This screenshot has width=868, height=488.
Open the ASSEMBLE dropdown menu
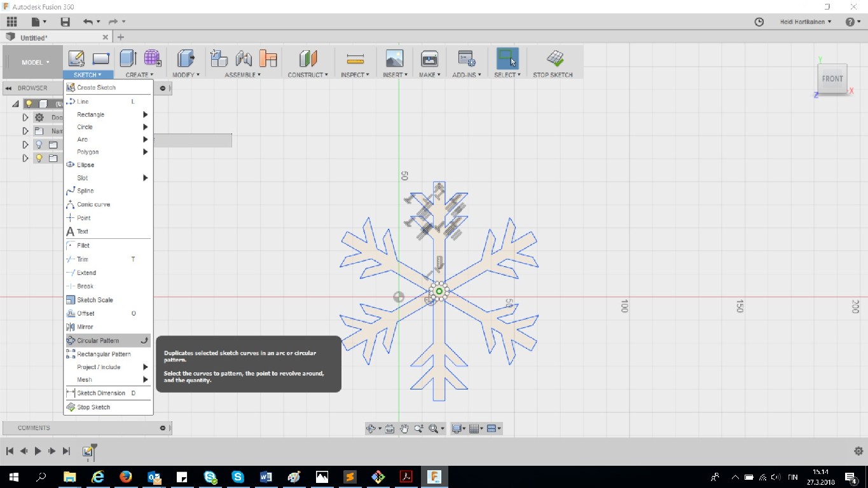pos(243,75)
